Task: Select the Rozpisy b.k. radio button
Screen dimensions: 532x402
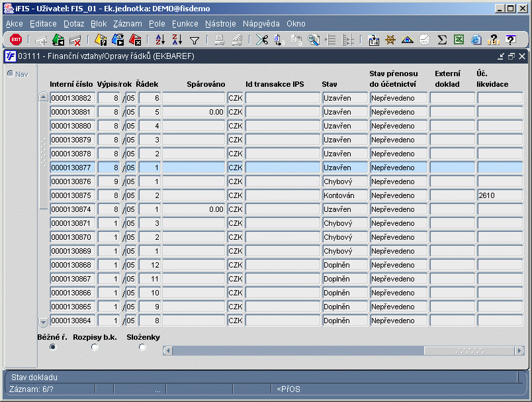Action: click(x=95, y=347)
